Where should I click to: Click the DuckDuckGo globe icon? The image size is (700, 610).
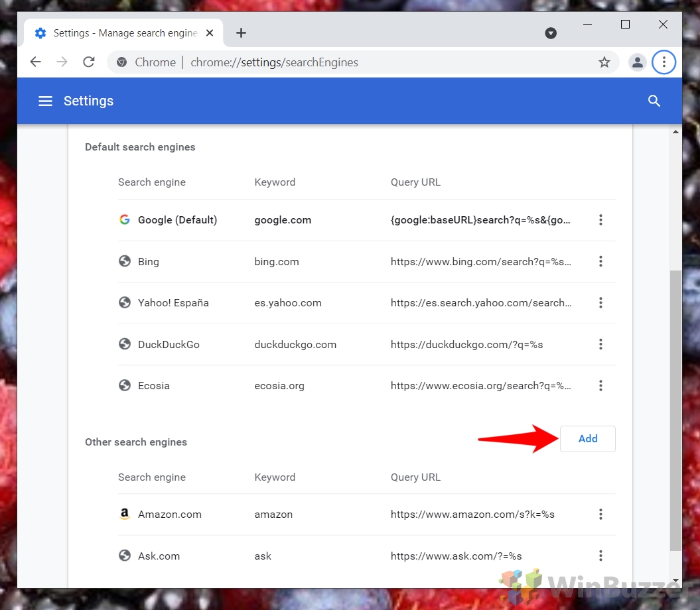[125, 344]
